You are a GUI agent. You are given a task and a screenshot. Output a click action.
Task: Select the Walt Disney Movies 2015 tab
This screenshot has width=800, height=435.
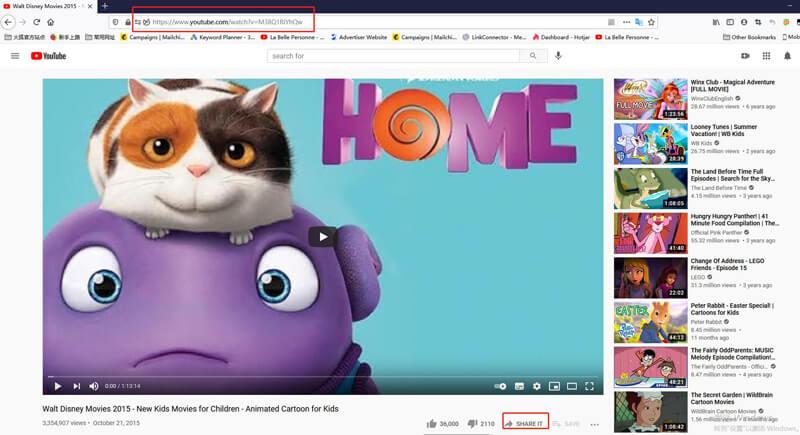(x=45, y=6)
